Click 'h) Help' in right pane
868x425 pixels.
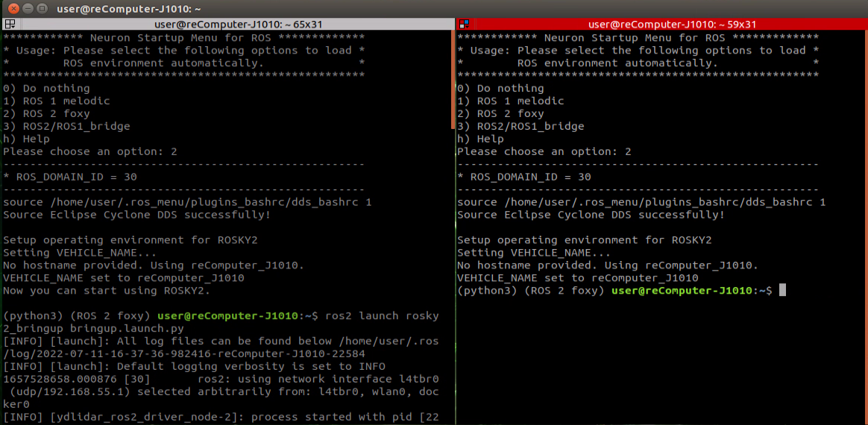click(x=481, y=139)
